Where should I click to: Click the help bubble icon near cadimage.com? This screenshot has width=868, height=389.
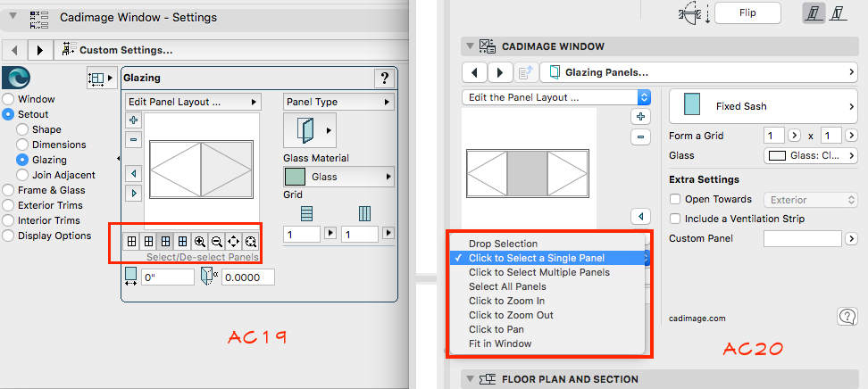point(847,317)
